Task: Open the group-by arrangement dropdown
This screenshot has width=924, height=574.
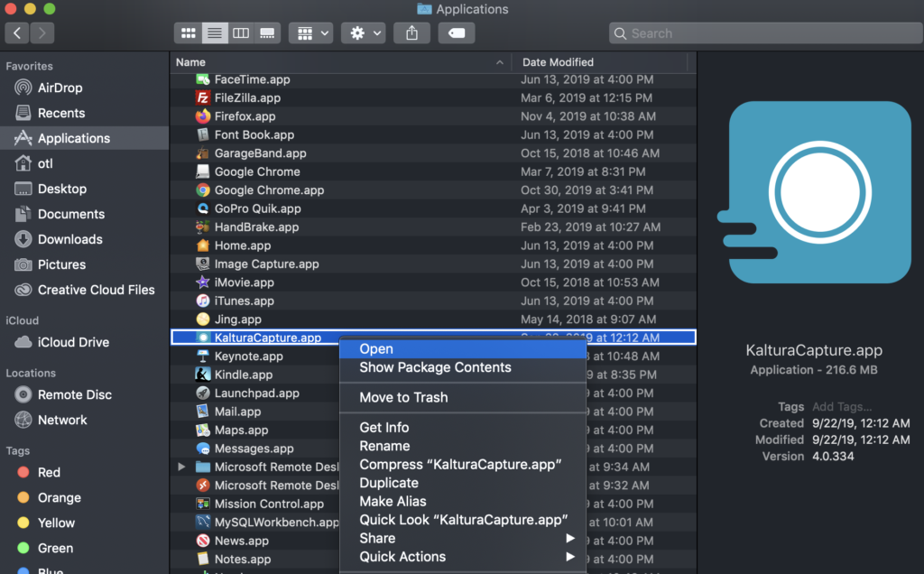Action: 311,33
